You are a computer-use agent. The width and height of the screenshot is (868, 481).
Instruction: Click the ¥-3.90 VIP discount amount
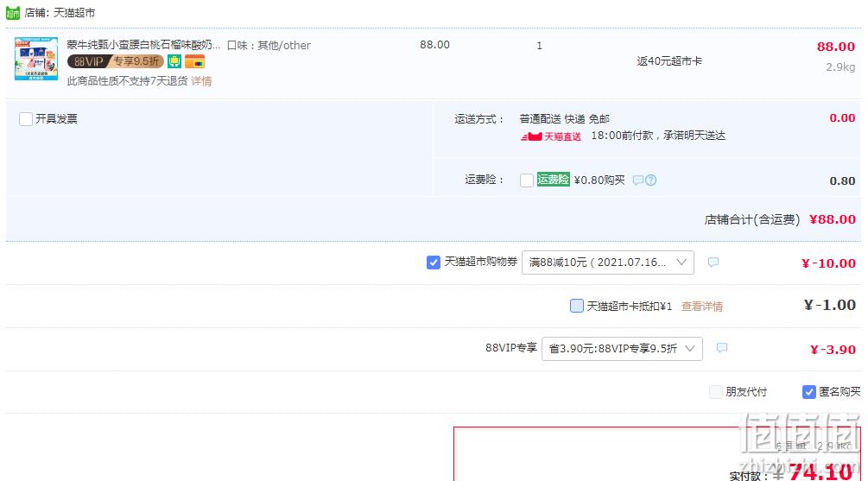(833, 350)
